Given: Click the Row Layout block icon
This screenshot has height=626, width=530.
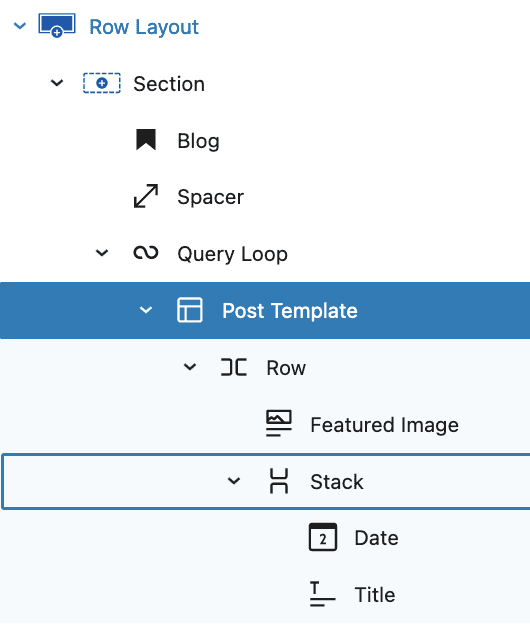Looking at the screenshot, I should click(57, 26).
